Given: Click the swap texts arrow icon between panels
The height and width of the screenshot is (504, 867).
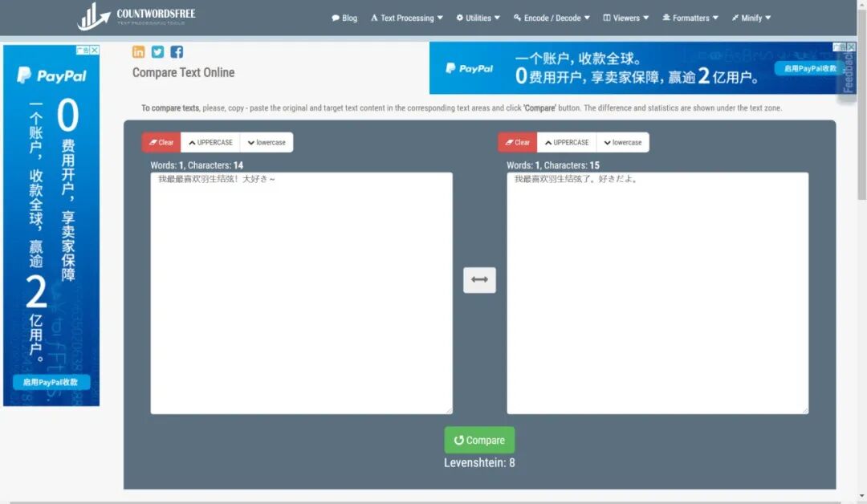Looking at the screenshot, I should (479, 279).
